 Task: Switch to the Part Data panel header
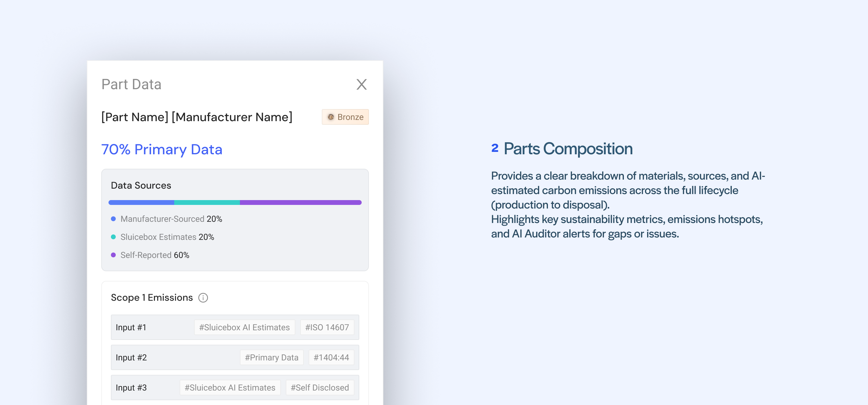click(x=131, y=84)
